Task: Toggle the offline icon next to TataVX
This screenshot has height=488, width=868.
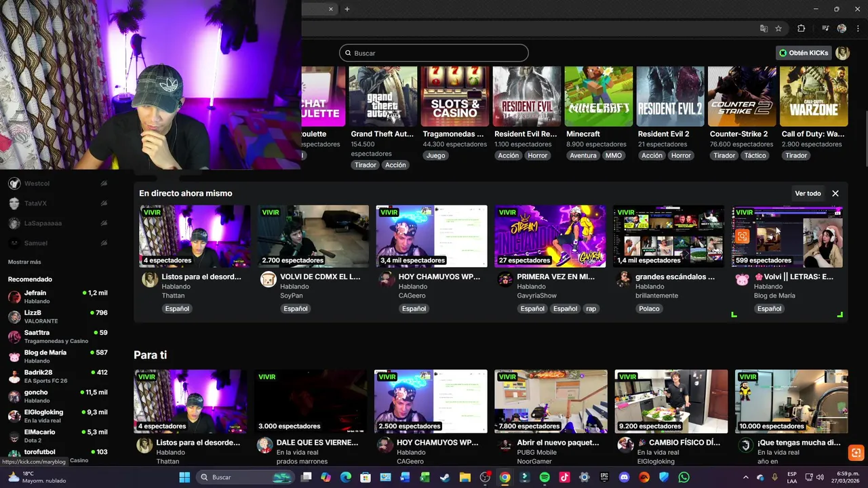Action: tap(104, 203)
